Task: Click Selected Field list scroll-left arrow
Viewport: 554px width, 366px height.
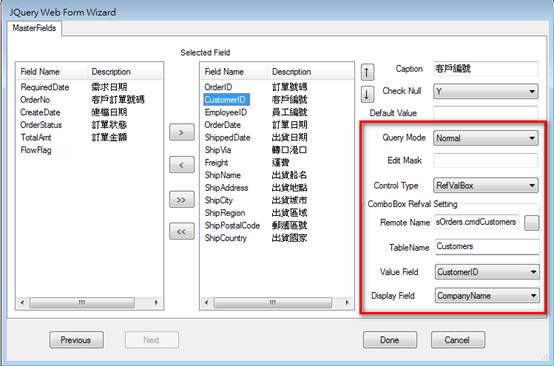Action: point(206,302)
